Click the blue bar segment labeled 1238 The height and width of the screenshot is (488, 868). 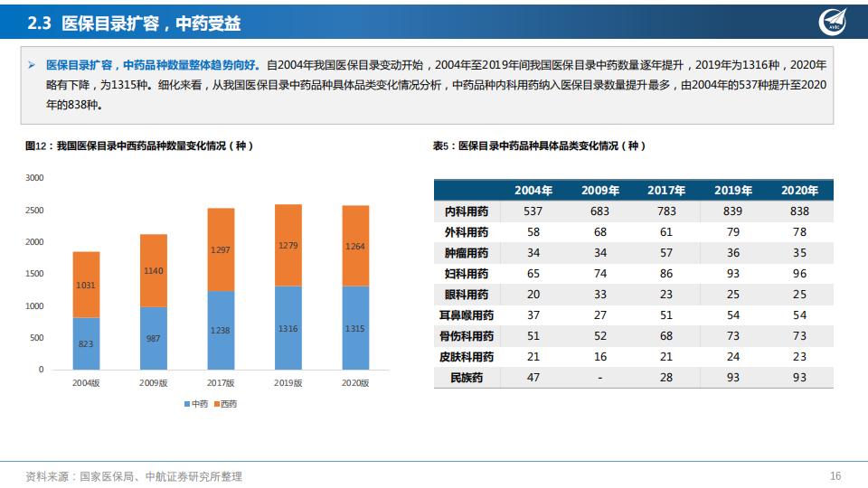221,331
